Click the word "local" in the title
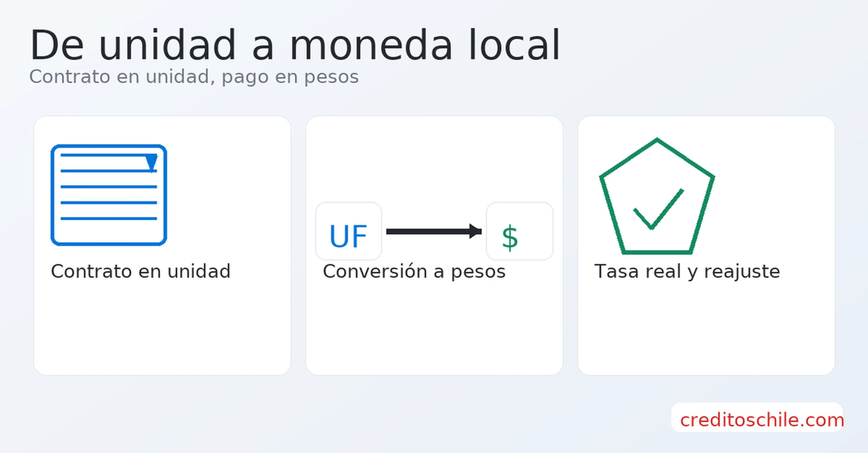The width and height of the screenshot is (868, 453). click(514, 45)
